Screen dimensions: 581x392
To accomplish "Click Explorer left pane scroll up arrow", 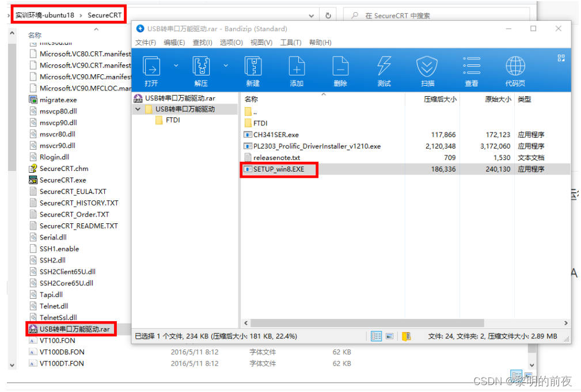I will (x=12, y=33).
